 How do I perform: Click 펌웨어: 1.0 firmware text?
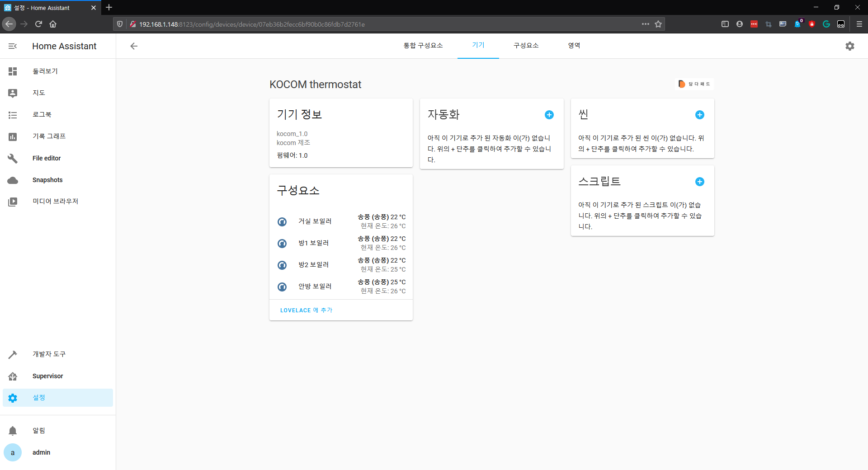292,155
